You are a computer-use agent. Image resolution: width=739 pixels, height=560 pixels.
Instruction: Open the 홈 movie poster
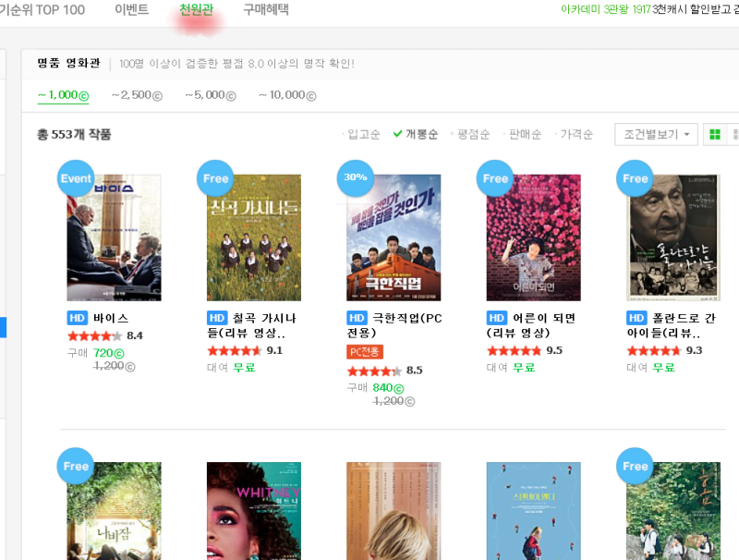click(x=673, y=511)
